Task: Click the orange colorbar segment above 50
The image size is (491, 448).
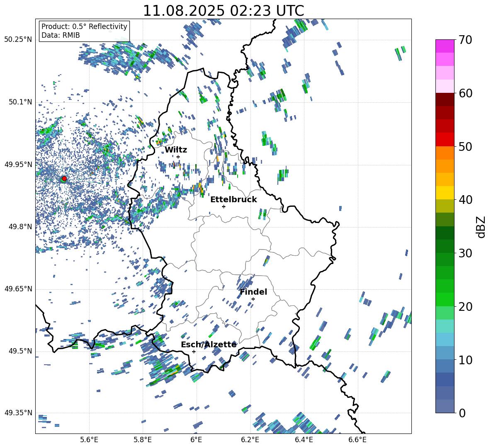Action: coord(445,153)
